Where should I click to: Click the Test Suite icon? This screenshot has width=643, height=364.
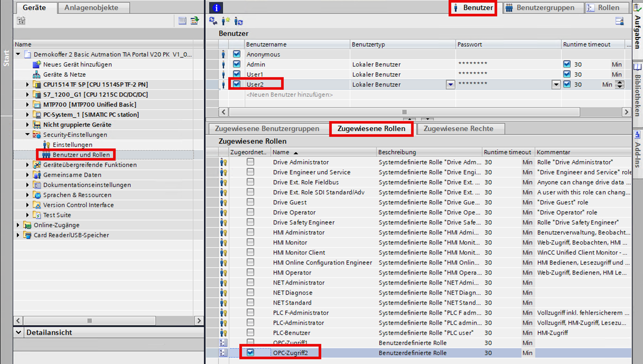point(37,215)
